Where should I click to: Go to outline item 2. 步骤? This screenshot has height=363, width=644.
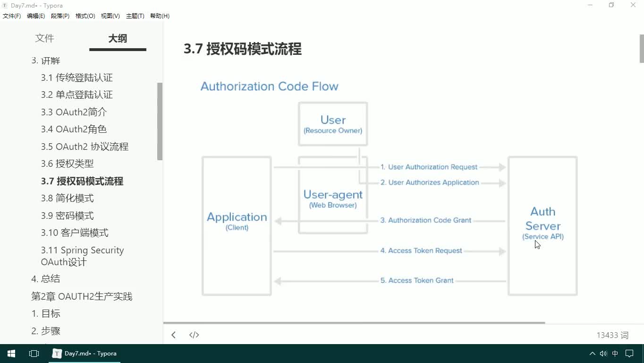pos(46,331)
